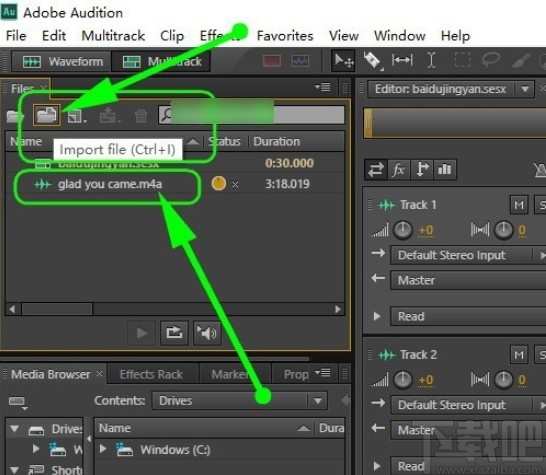Open the Window menu
Image resolution: width=546 pixels, height=475 pixels.
(400, 36)
